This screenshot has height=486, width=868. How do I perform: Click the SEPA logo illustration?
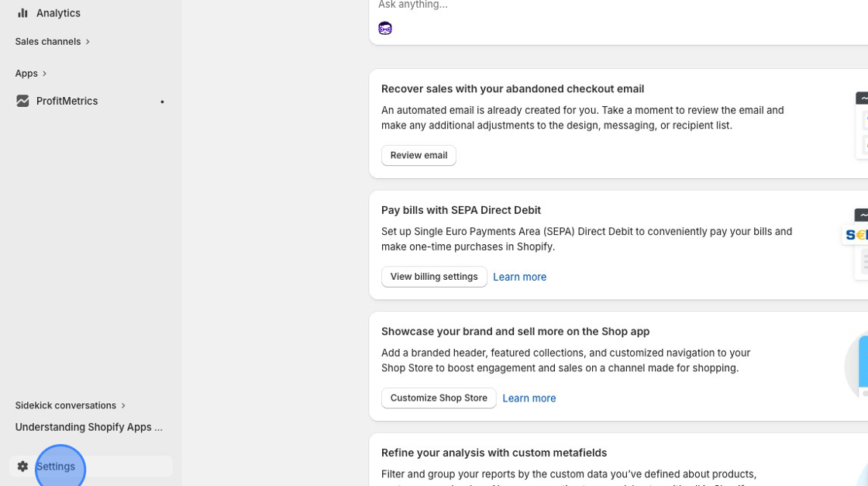855,236
